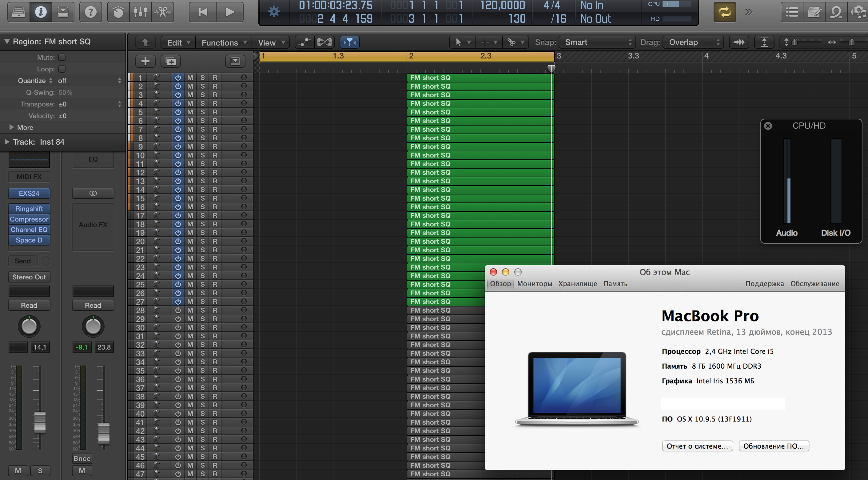868x480 pixels.
Task: Open the EXS24 instrument slot
Action: pos(29,193)
